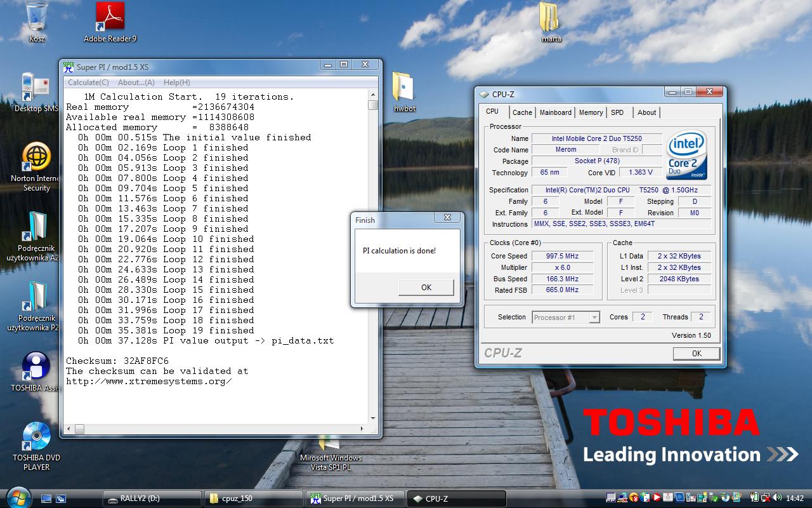Click Switch Between Windows quick launch icon
The height and width of the screenshot is (508, 812).
[61, 498]
